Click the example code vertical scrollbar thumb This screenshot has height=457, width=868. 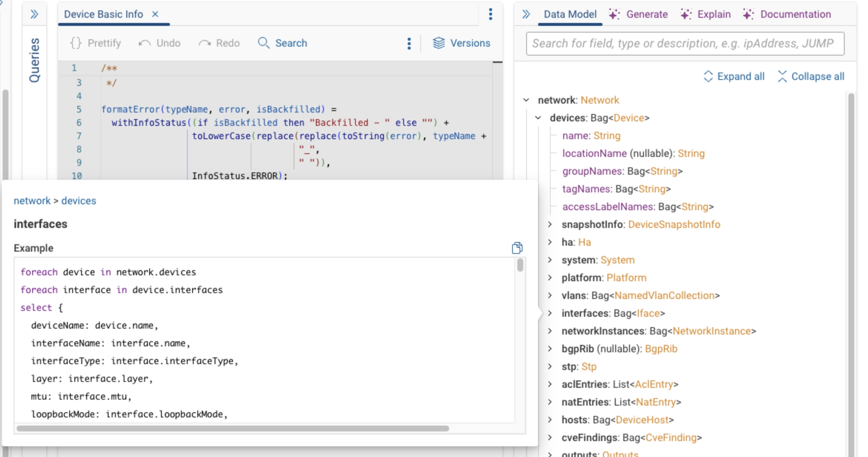pyautogui.click(x=520, y=265)
